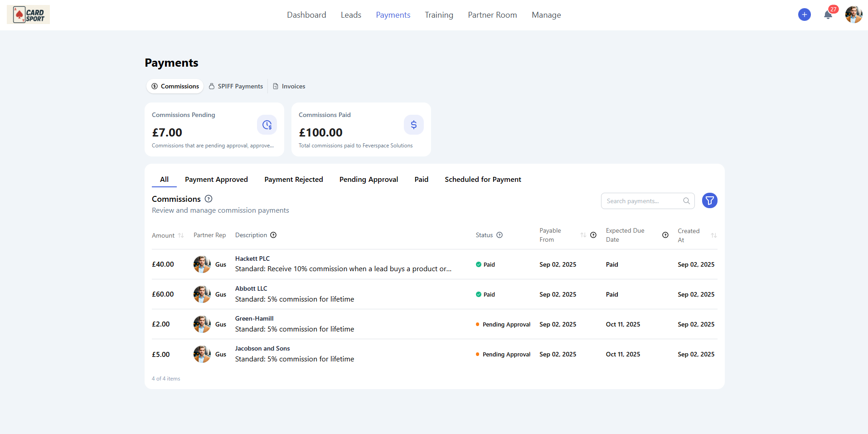Sort the table by Created At

point(713,235)
